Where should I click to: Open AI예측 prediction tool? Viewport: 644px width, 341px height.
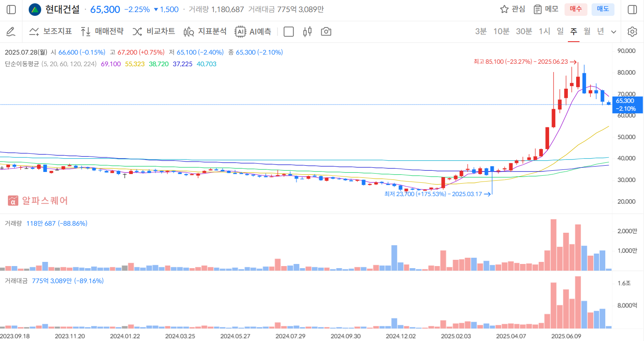coord(253,32)
